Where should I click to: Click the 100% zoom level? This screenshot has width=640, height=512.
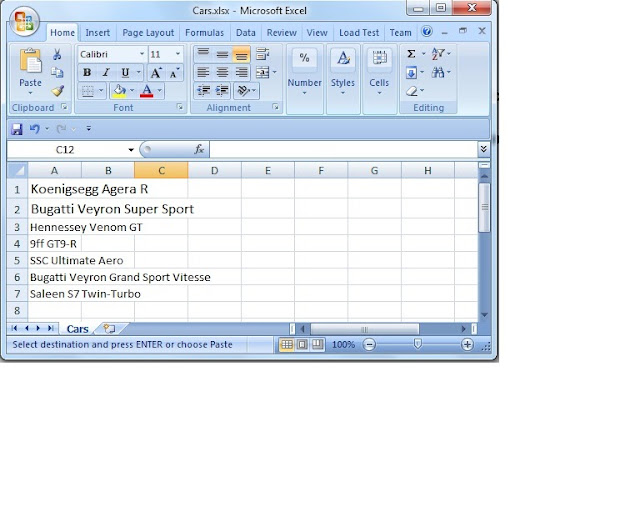[343, 345]
